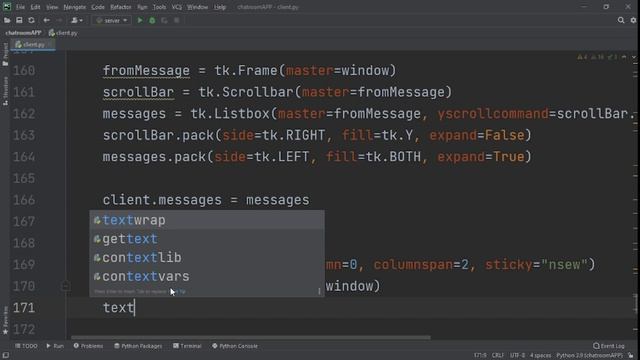Choose 'gettext' completion suggestion
This screenshot has height=360, width=640.
click(207, 239)
